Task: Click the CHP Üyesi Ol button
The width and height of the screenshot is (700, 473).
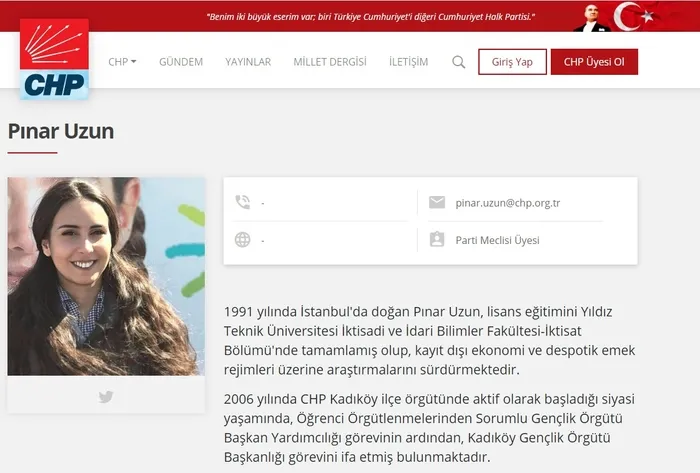Action: 594,62
